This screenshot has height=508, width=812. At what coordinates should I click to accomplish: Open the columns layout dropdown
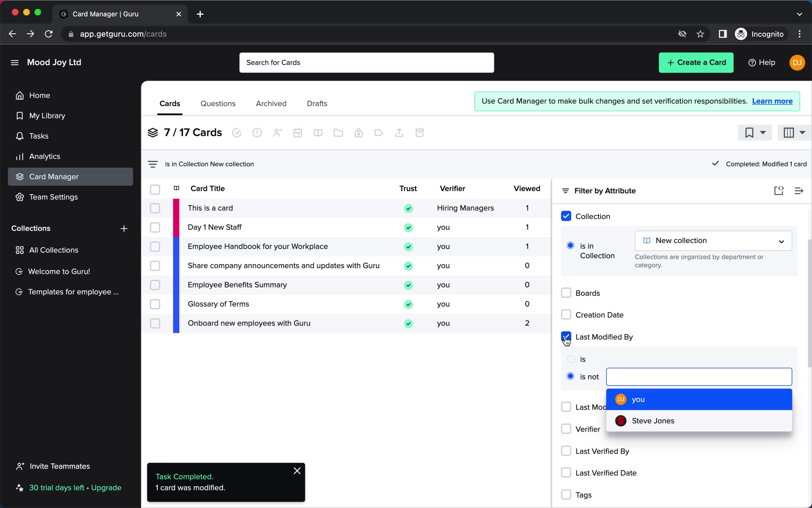click(x=794, y=133)
